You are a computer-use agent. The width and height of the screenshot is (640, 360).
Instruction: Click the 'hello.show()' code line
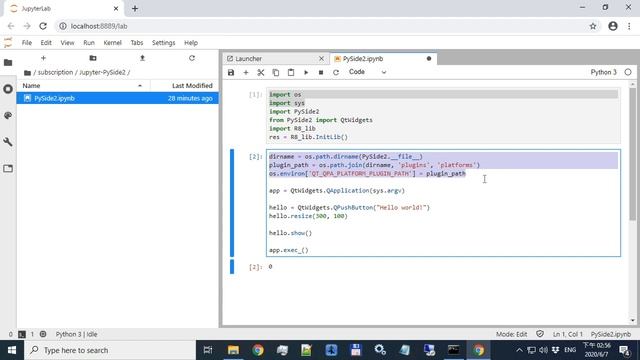click(290, 233)
